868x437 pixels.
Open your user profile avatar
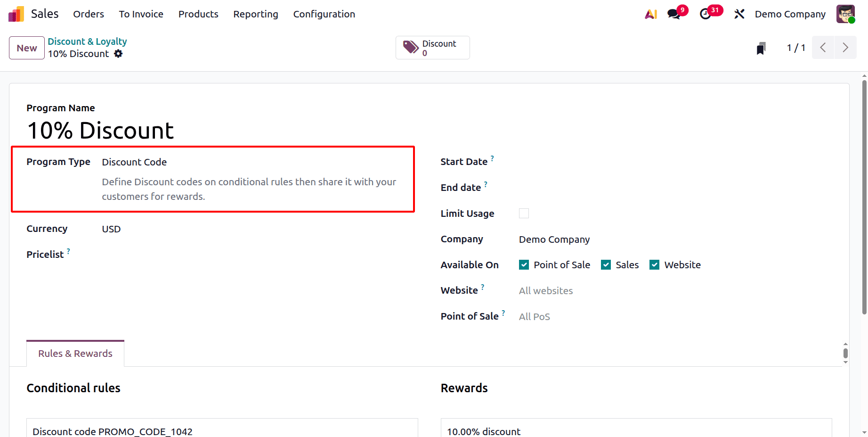click(x=846, y=14)
